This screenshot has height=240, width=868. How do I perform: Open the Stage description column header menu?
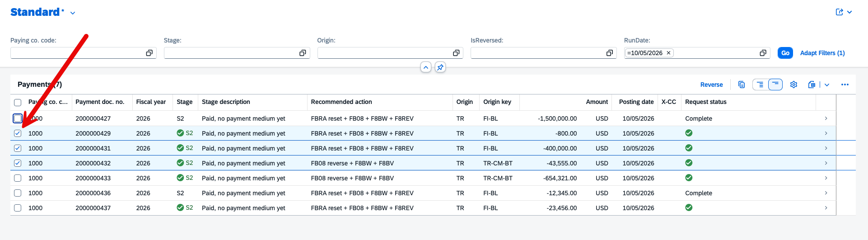(x=253, y=102)
